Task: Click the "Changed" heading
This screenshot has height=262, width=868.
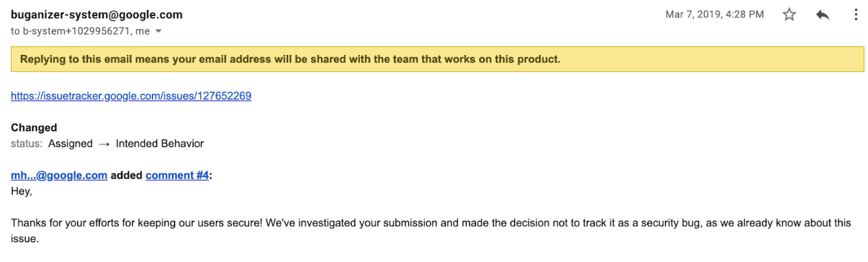Action: (34, 128)
